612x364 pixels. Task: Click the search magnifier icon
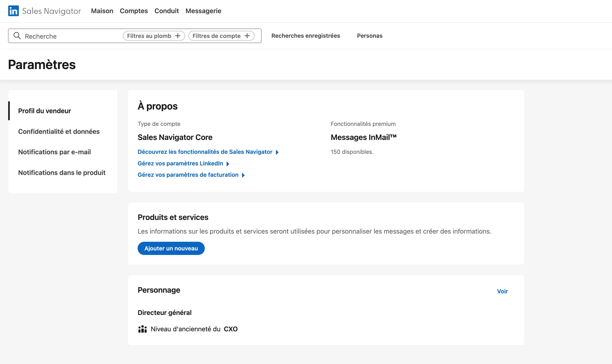click(17, 36)
